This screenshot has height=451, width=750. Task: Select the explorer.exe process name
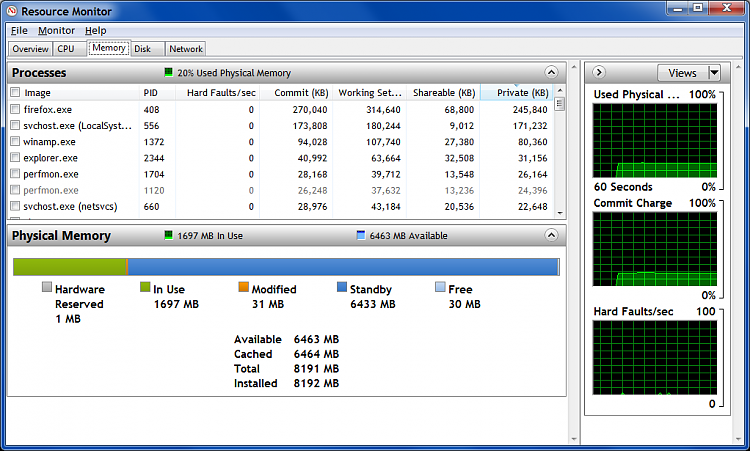[x=50, y=158]
